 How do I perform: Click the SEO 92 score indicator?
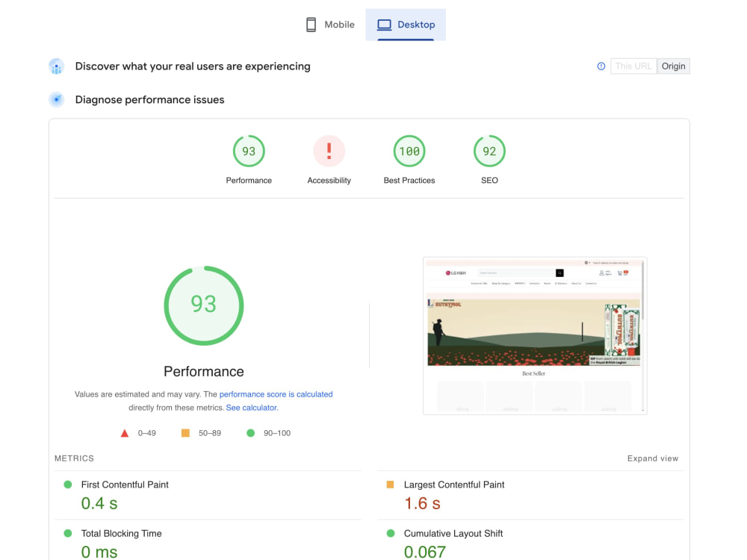point(489,151)
